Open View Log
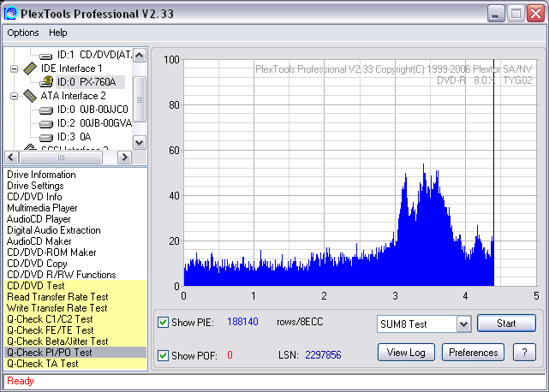The width and height of the screenshot is (549, 392). (x=406, y=352)
